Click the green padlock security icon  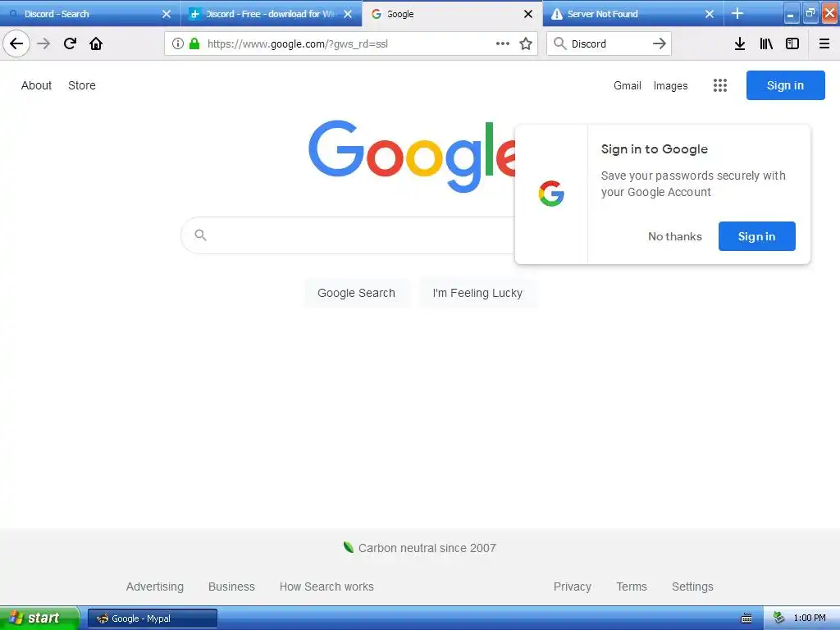(x=194, y=43)
